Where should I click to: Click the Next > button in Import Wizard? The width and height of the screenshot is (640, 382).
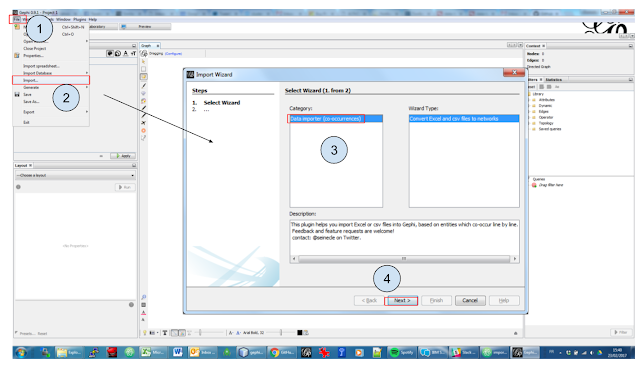pos(401,301)
